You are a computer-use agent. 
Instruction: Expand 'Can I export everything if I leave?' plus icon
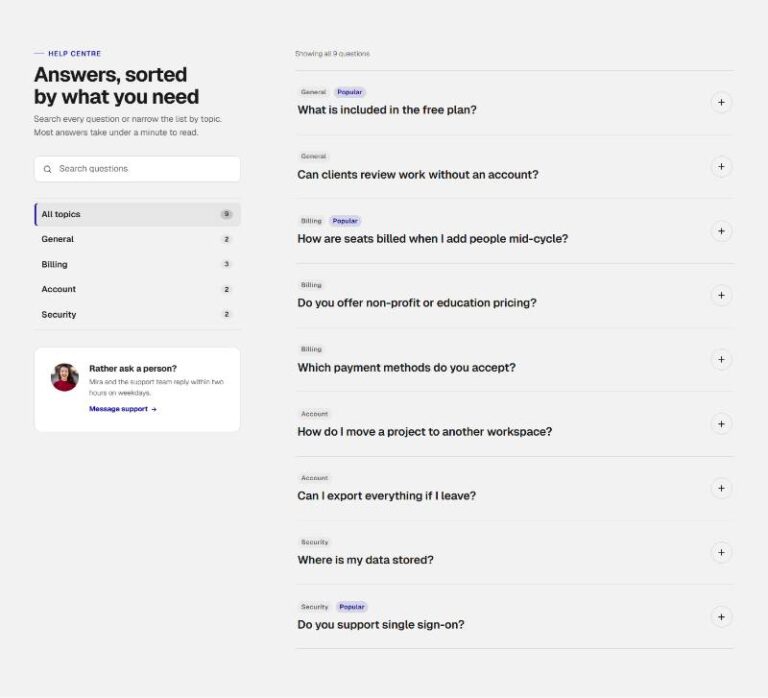tap(721, 488)
